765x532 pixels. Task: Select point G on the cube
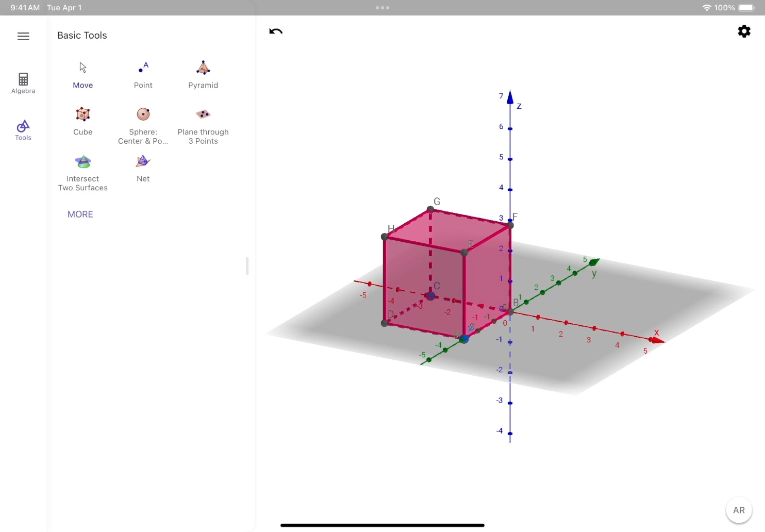pos(430,209)
